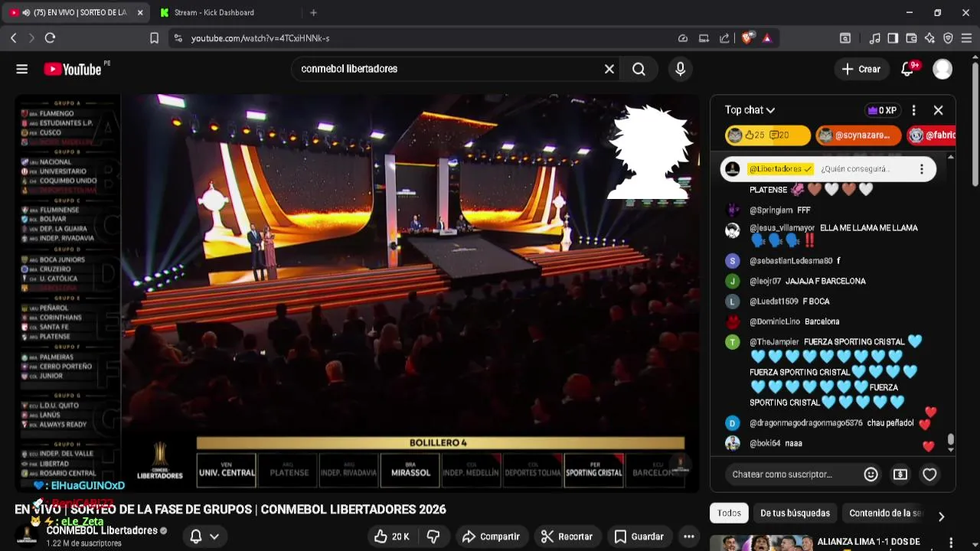The image size is (980, 551).
Task: Dislike the video
Action: (433, 536)
